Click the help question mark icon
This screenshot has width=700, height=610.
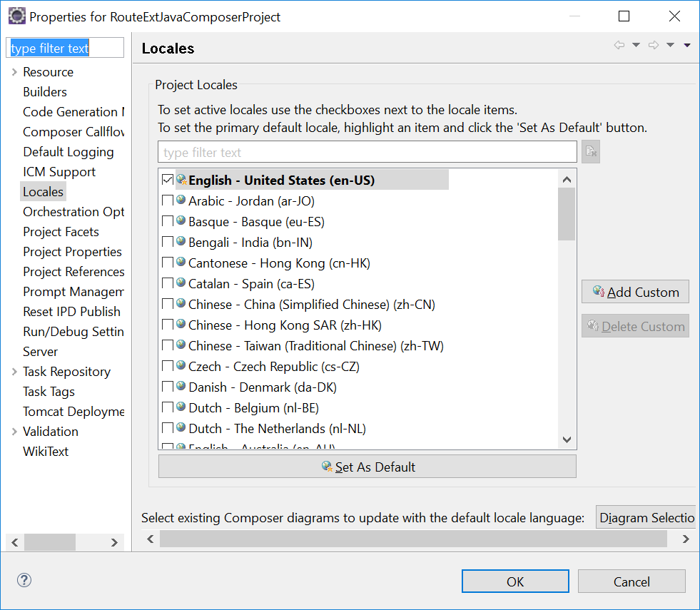point(24,580)
